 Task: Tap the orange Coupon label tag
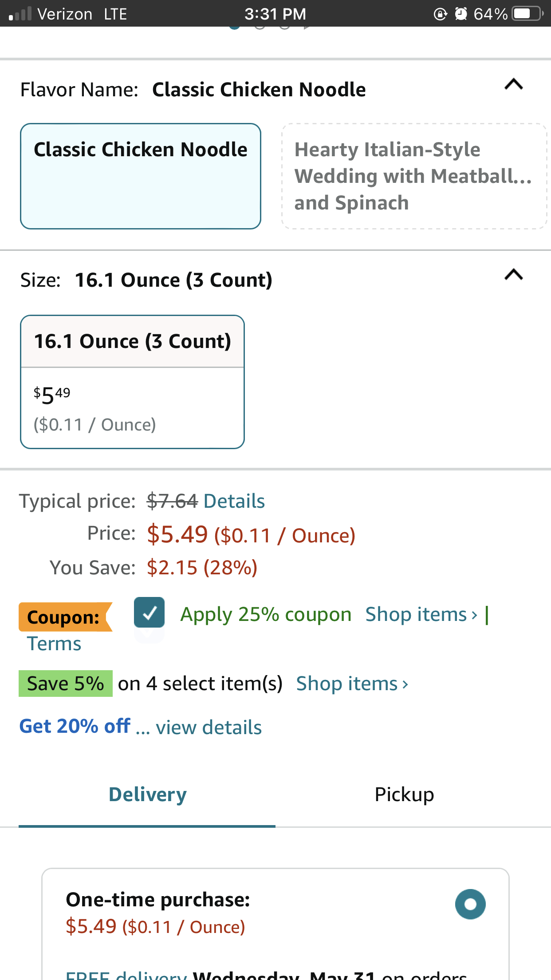point(63,617)
